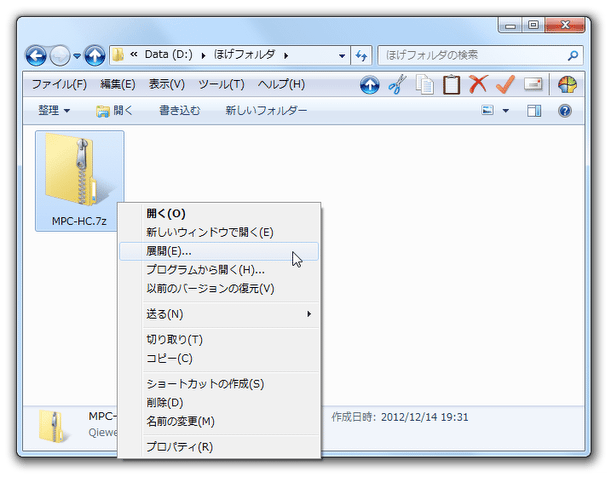The width and height of the screenshot is (611, 477).
Task: Open the recent pages history dropdown
Action: point(77,56)
